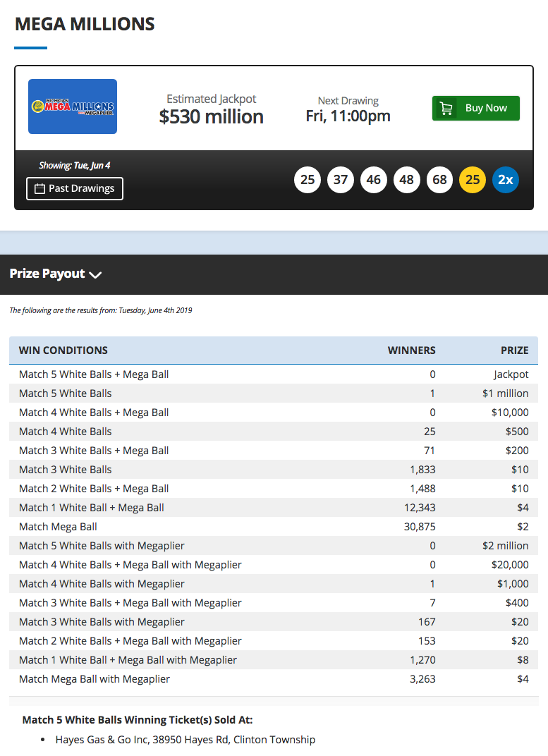Click the Jackpot prize cell
The image size is (548, 756).
pos(511,374)
